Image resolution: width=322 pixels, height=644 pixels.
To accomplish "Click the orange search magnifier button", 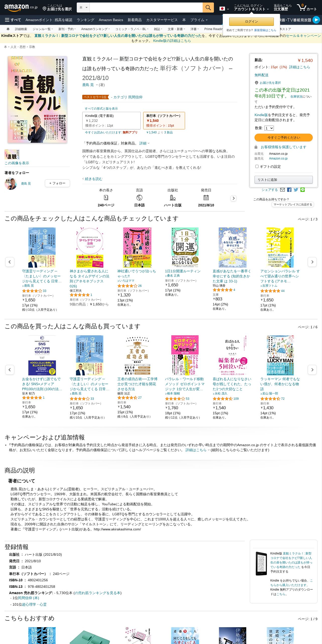I will (x=208, y=8).
